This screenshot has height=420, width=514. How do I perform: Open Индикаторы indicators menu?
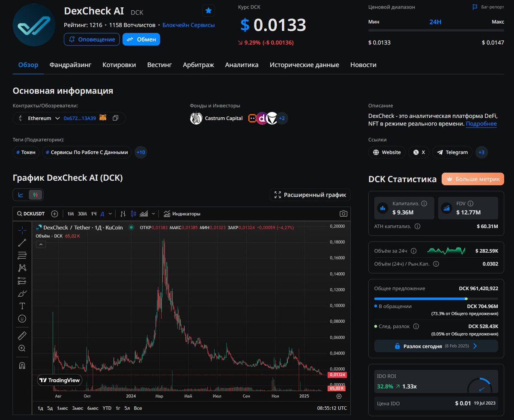click(x=182, y=214)
